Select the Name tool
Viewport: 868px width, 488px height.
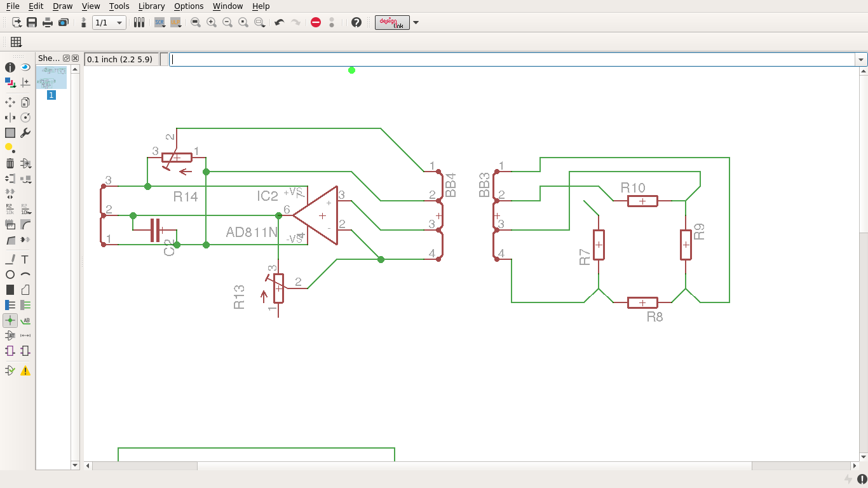(x=10, y=209)
